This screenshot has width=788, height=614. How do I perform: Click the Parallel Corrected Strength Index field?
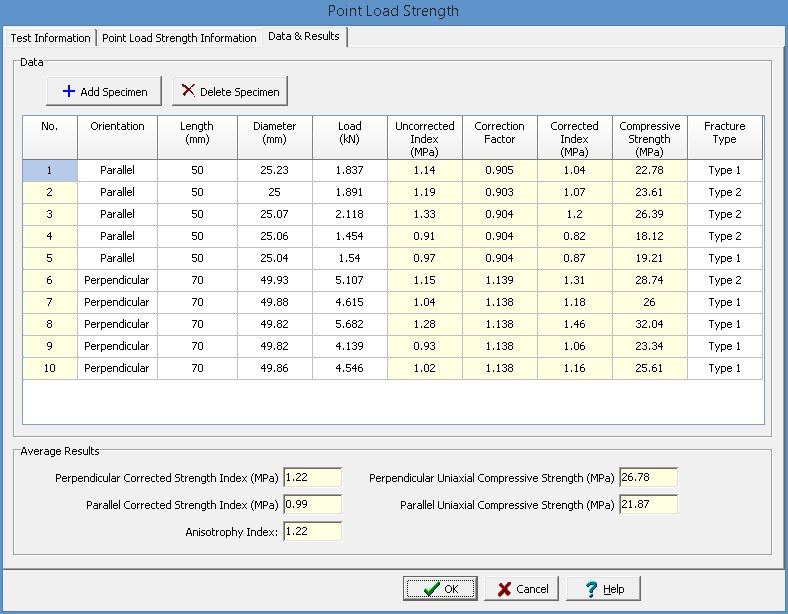coord(312,505)
